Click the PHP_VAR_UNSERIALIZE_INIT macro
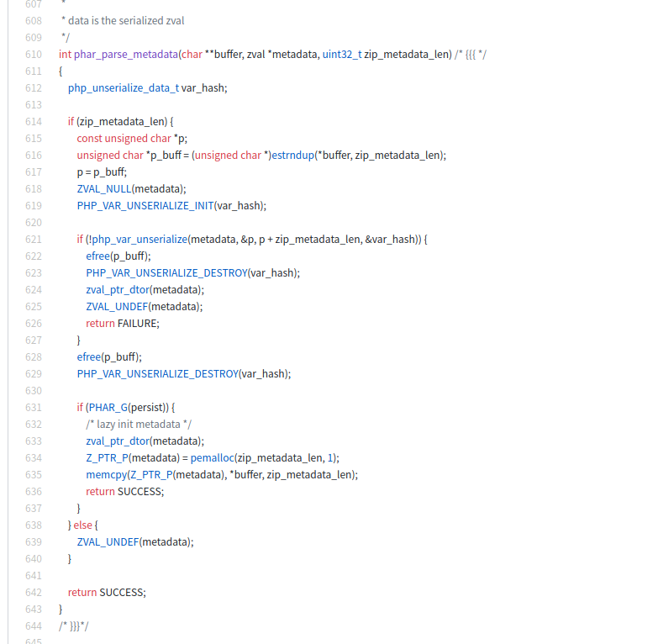This screenshot has width=658, height=644. click(x=145, y=206)
